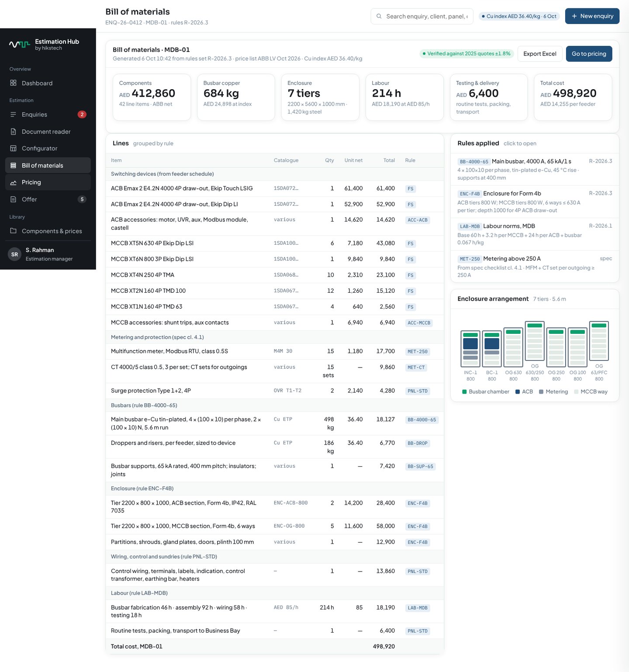Open the ENC-F4B Enclosure for Form 4b rule
The height and width of the screenshot is (672, 629).
pyautogui.click(x=535, y=201)
